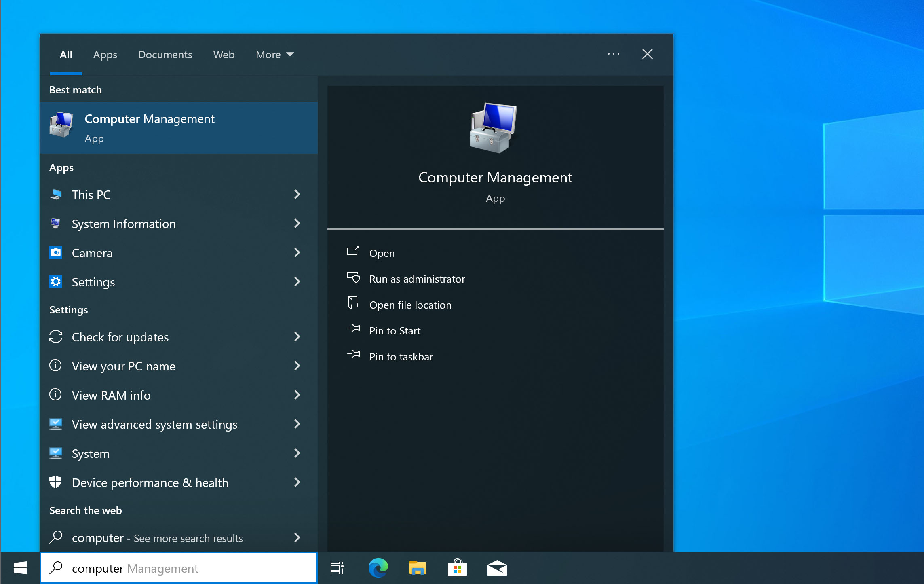Click the monitor icon beside System

click(x=56, y=453)
